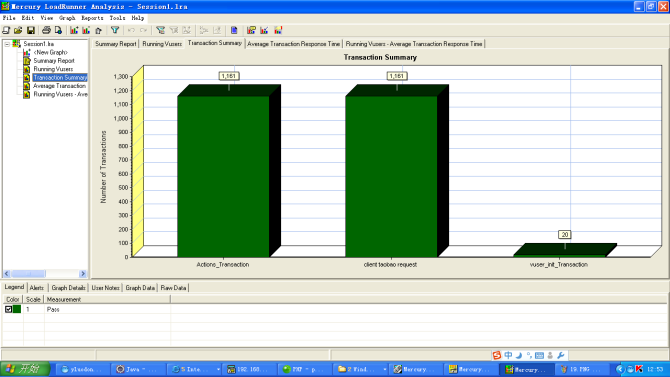
Task: Click the blue document report icon
Action: click(234, 30)
